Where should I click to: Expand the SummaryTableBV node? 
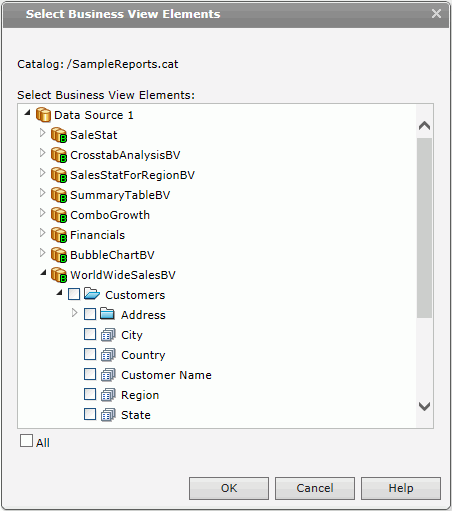click(42, 193)
